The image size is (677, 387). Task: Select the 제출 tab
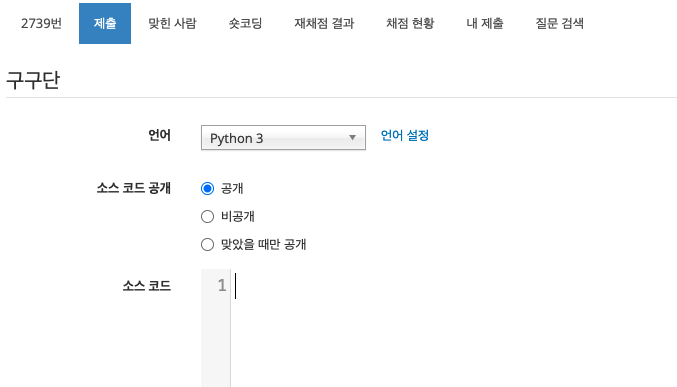[105, 23]
